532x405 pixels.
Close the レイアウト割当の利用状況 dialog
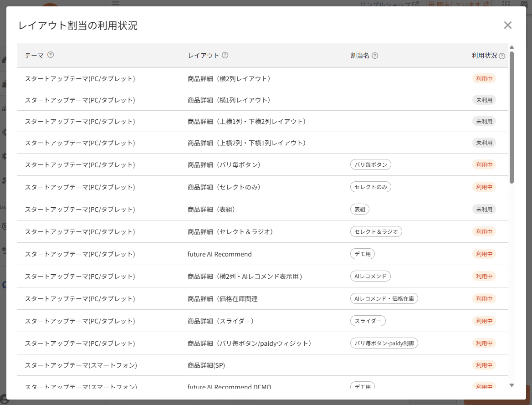coord(507,25)
